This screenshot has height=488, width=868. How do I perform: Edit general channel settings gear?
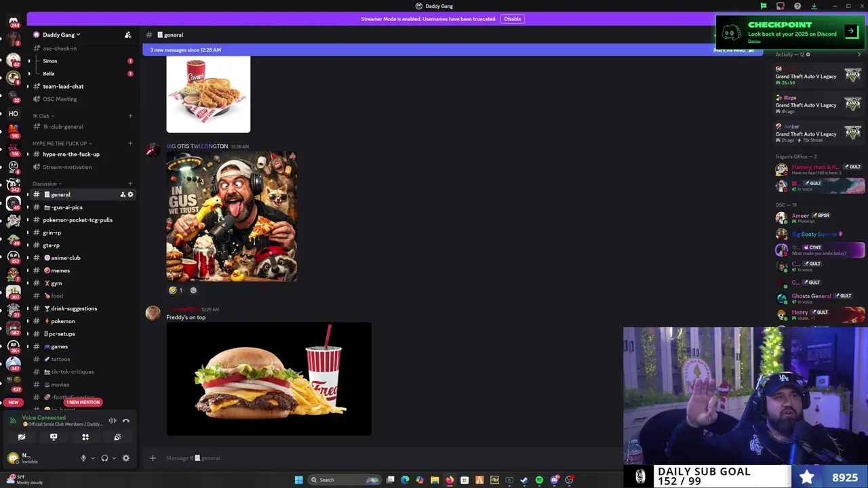tap(131, 195)
